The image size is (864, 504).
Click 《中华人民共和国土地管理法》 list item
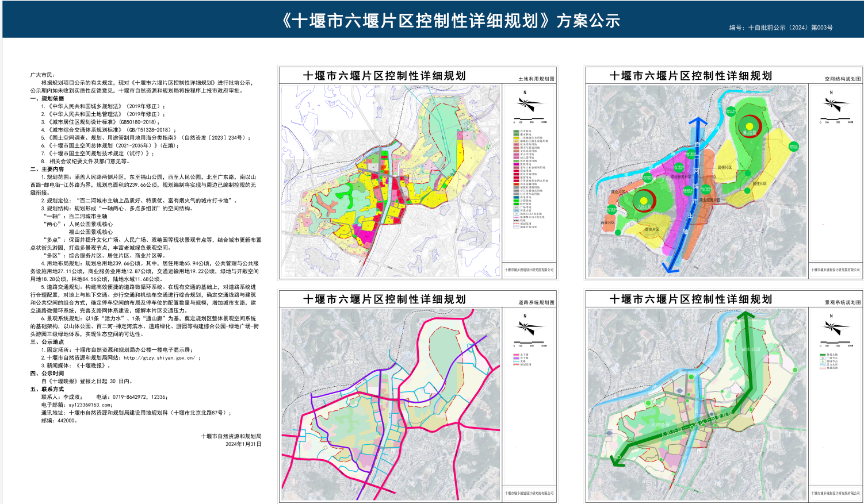point(104,114)
